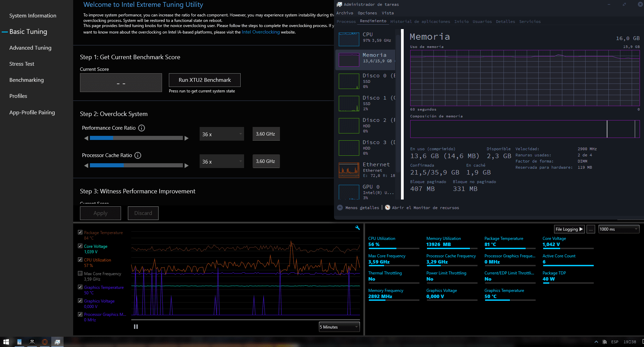Screen dimensions: 644x347
Task: Open the 1000 ms polling interval dropdown
Action: 618,229
